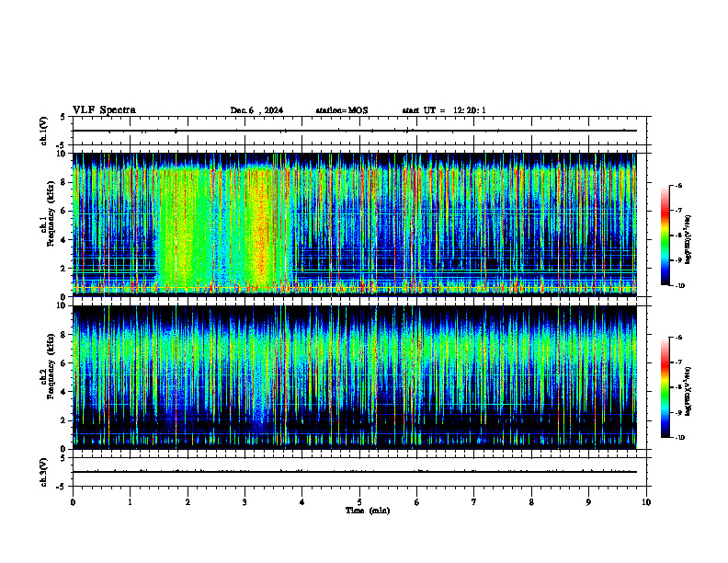The width and height of the screenshot is (728, 563).
Task: Click the ch.2 Frequency (kHz) axis label
Action: 48,366
